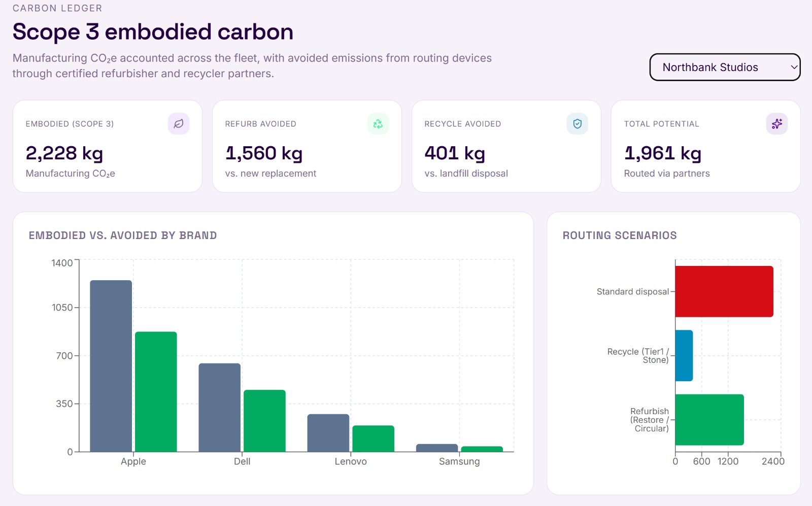This screenshot has height=506, width=812.
Task: Click the Scope 3 embodied carbon heading
Action: point(153,32)
